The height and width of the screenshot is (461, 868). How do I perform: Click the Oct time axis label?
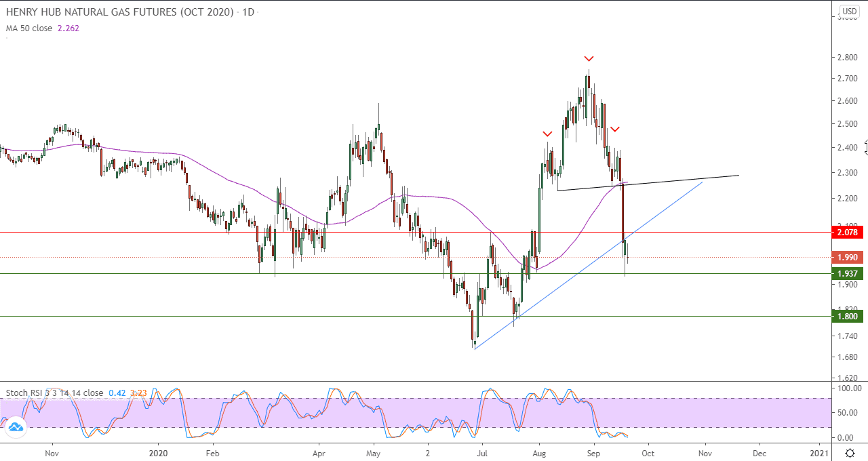pyautogui.click(x=648, y=452)
